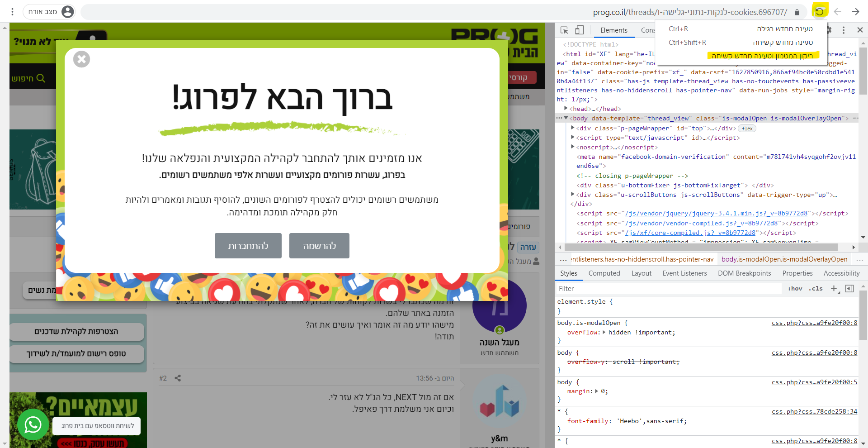Screen dimensions: 868x448
Task: Go back with the browser back arrow
Action: (837, 12)
